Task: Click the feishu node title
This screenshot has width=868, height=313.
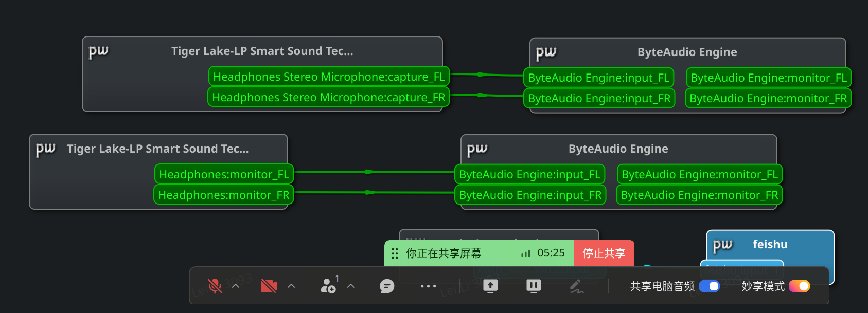Action: click(x=770, y=244)
